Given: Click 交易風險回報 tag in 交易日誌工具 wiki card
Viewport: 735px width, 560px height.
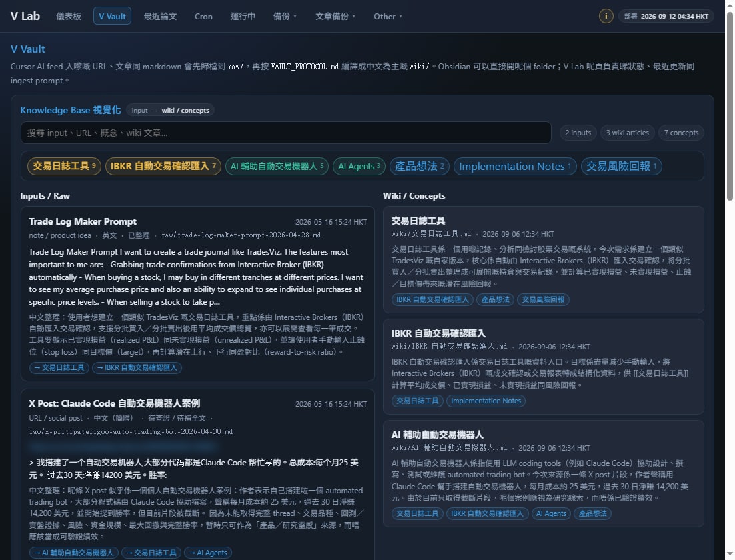Looking at the screenshot, I should [x=543, y=299].
